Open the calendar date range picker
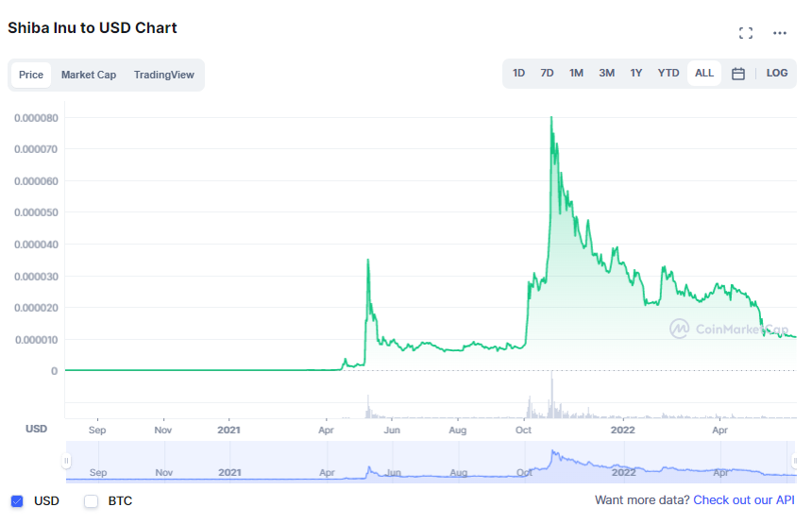The height and width of the screenshot is (524, 812). click(738, 74)
